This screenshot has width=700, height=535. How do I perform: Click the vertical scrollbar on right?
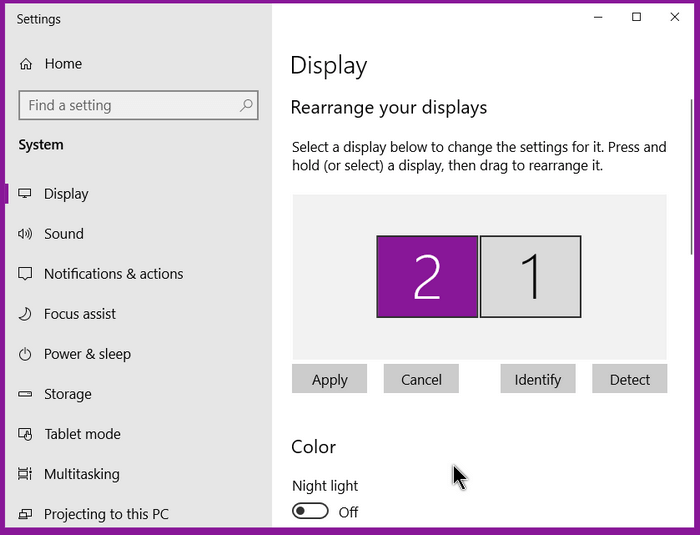pos(691,175)
